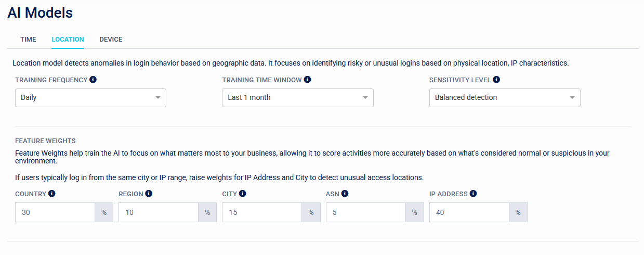Click the Sensitivity Level info icon

point(496,80)
